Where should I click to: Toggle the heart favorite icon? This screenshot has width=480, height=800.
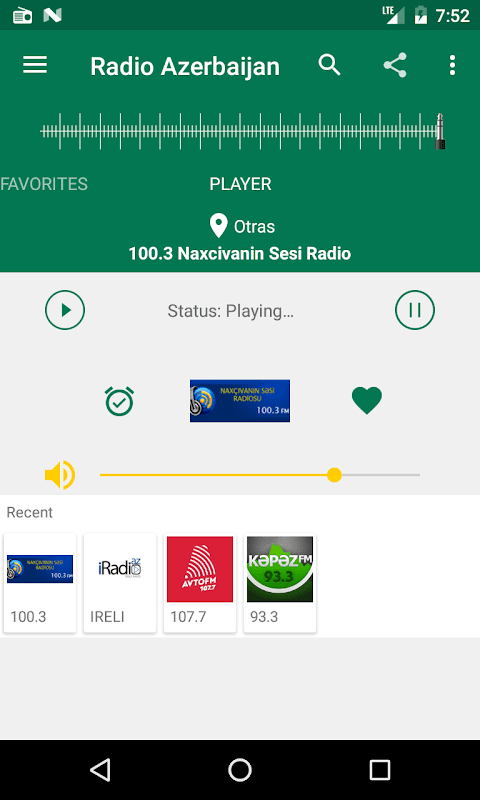367,401
